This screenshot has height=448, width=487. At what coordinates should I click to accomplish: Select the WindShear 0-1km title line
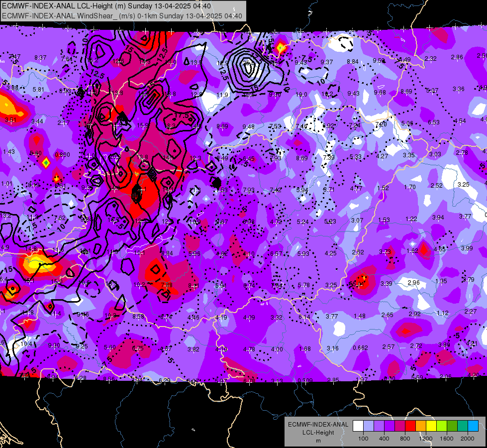pyautogui.click(x=122, y=16)
